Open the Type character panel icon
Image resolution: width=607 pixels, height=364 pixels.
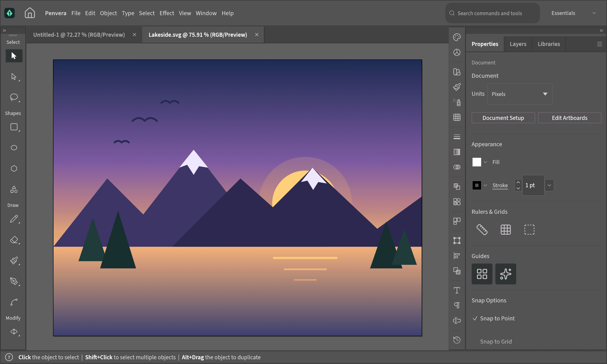click(x=457, y=290)
